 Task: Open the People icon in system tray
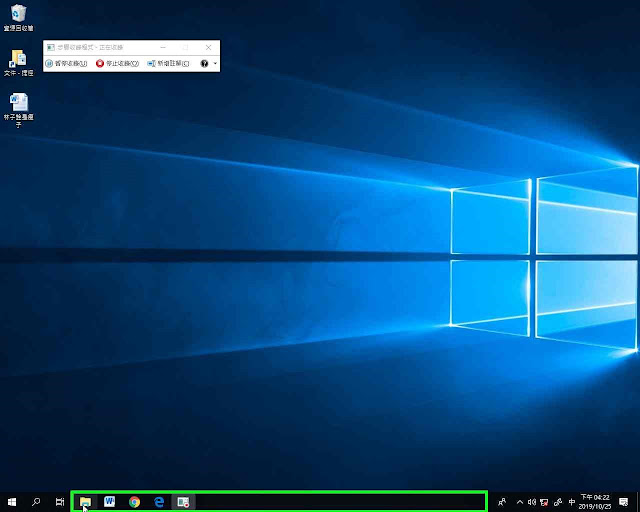click(502, 502)
